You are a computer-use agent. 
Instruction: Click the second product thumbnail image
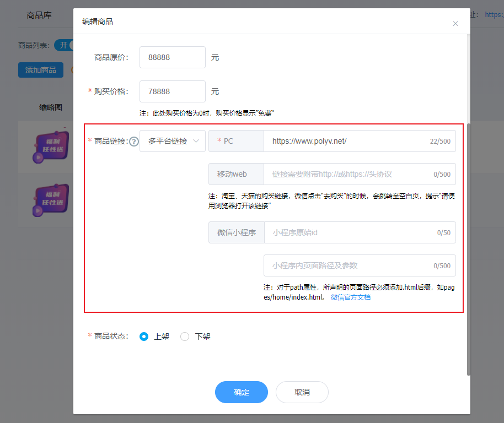(51, 199)
